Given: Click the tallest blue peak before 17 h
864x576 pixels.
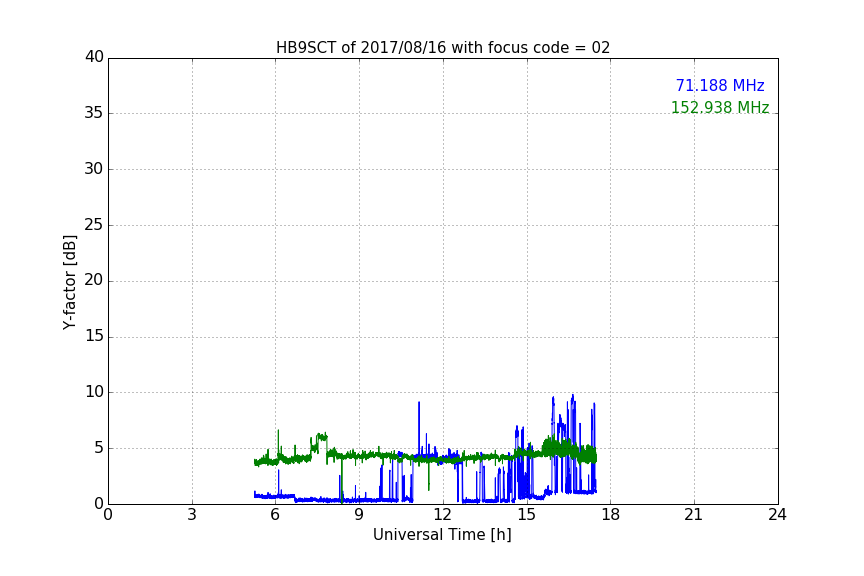Looking at the screenshot, I should click(x=573, y=397).
